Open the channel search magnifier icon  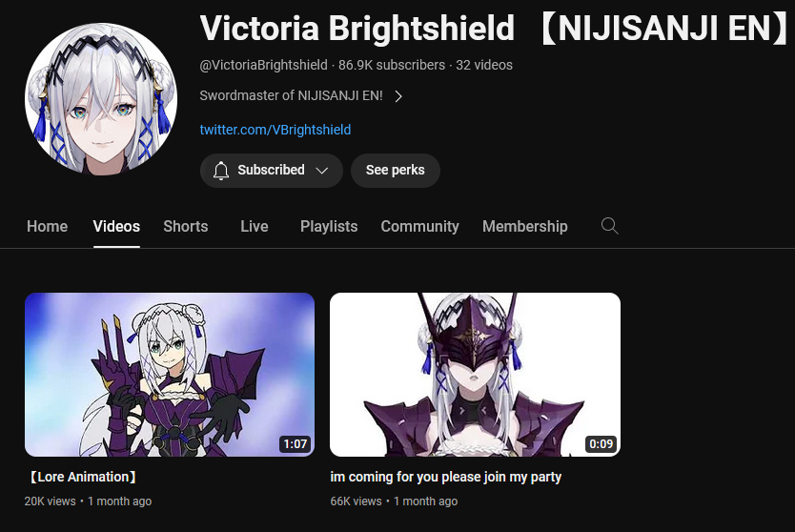609,226
